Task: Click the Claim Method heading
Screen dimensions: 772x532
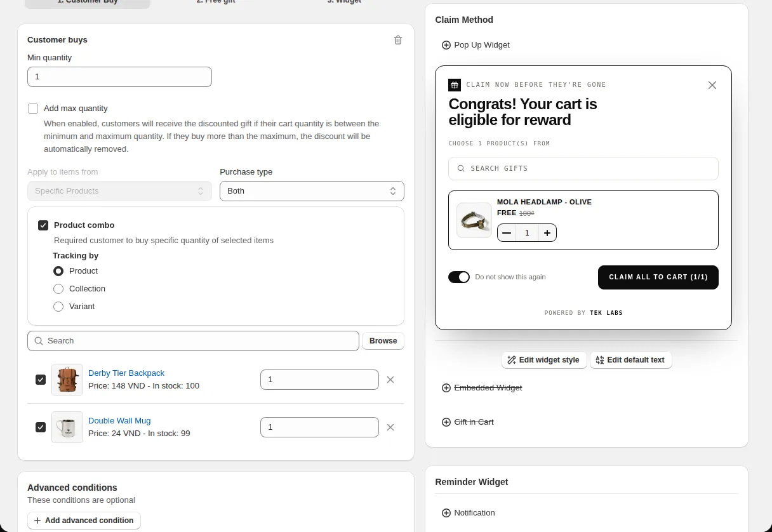Action: coord(464,20)
